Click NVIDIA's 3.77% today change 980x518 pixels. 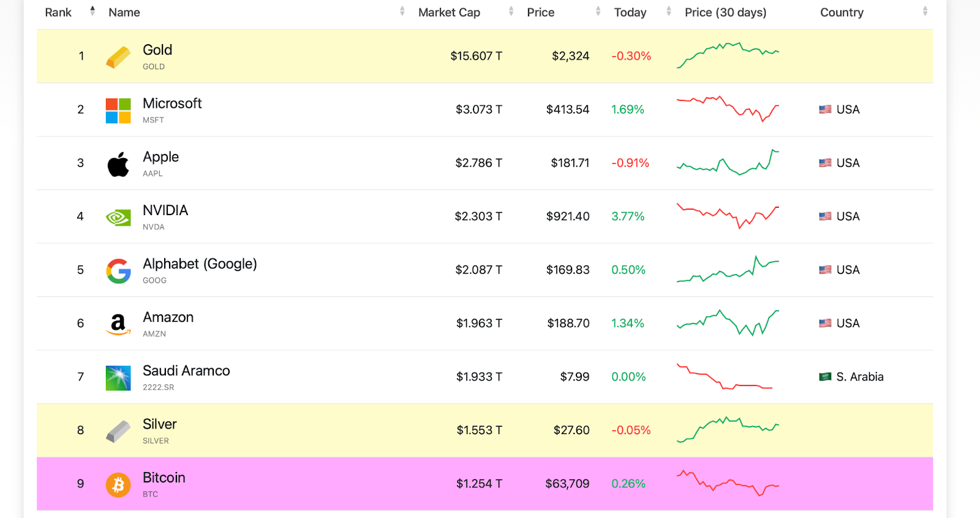pos(628,216)
